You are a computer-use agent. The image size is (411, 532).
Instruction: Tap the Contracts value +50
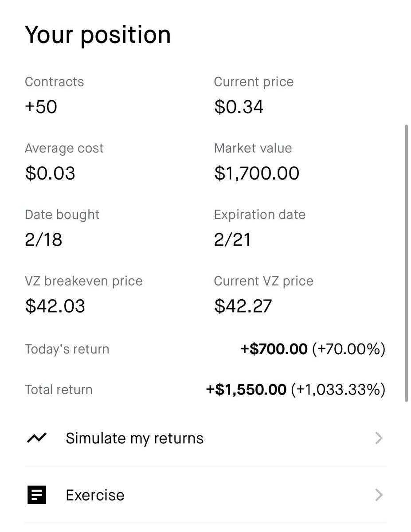click(41, 107)
